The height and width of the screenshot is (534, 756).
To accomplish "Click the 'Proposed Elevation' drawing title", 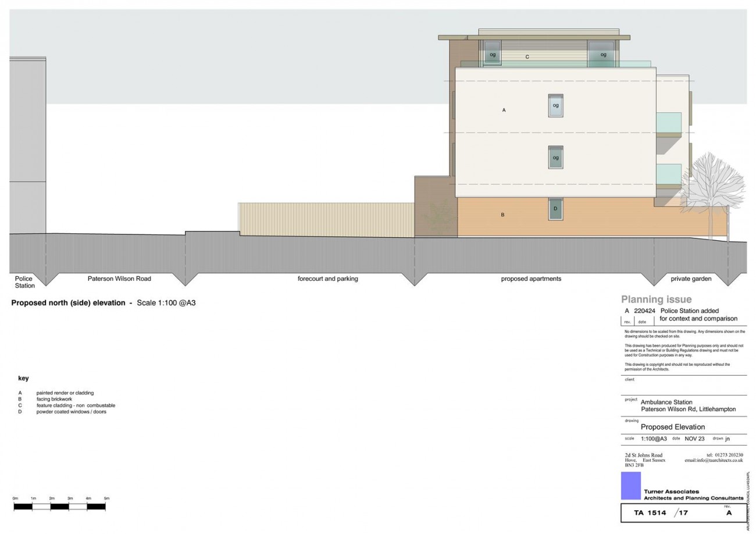I will [x=672, y=426].
